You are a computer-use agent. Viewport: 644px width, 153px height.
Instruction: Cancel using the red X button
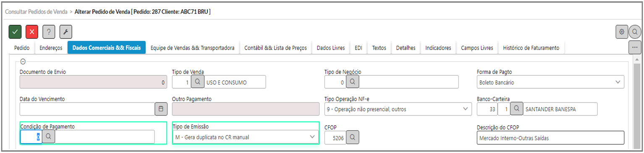[32, 32]
